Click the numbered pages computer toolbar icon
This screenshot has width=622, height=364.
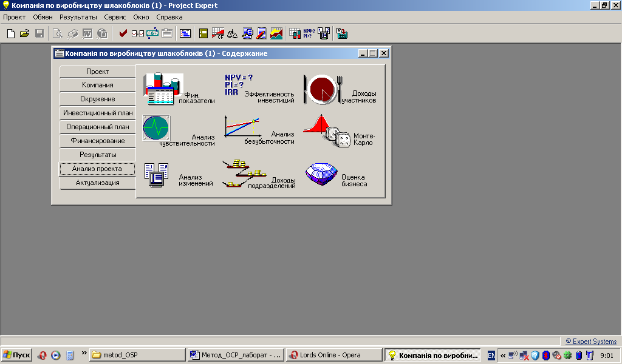tap(324, 33)
